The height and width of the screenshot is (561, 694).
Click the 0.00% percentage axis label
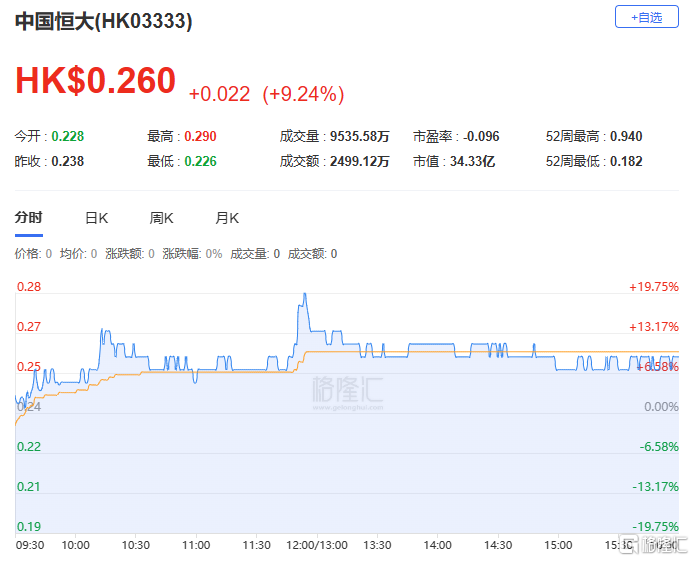point(661,407)
